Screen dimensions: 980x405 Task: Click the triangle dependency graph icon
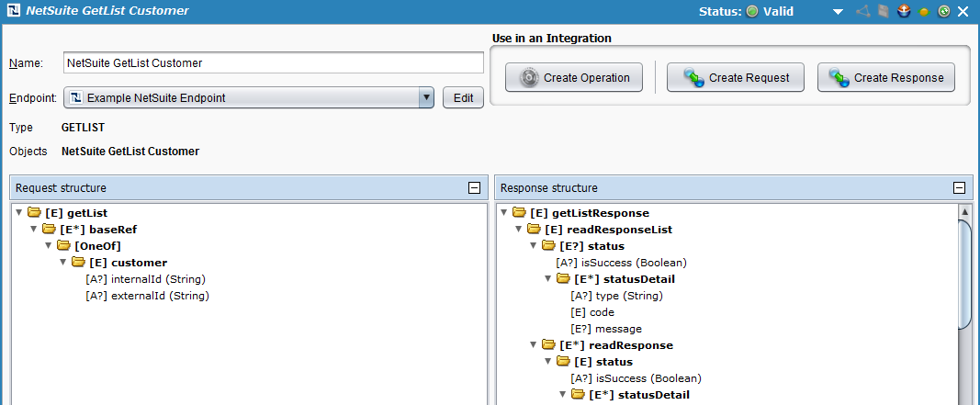[x=862, y=12]
